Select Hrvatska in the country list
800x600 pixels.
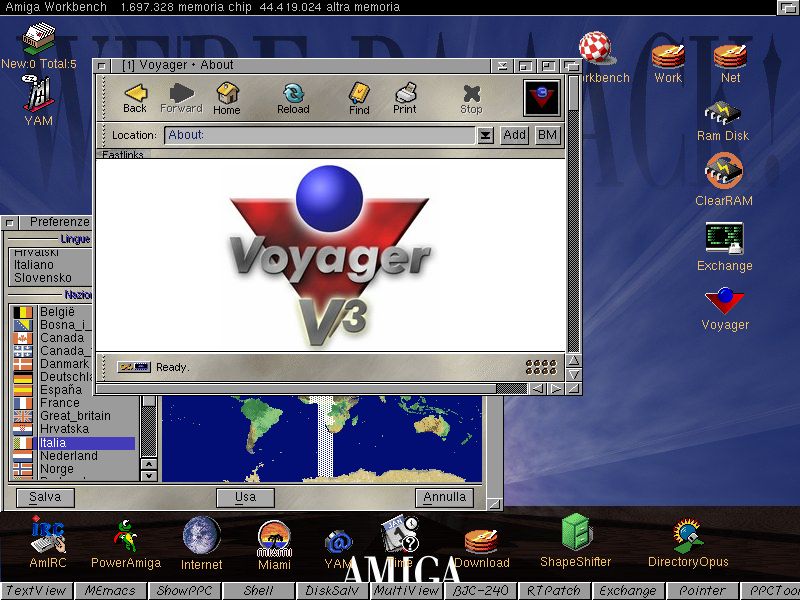[64, 429]
